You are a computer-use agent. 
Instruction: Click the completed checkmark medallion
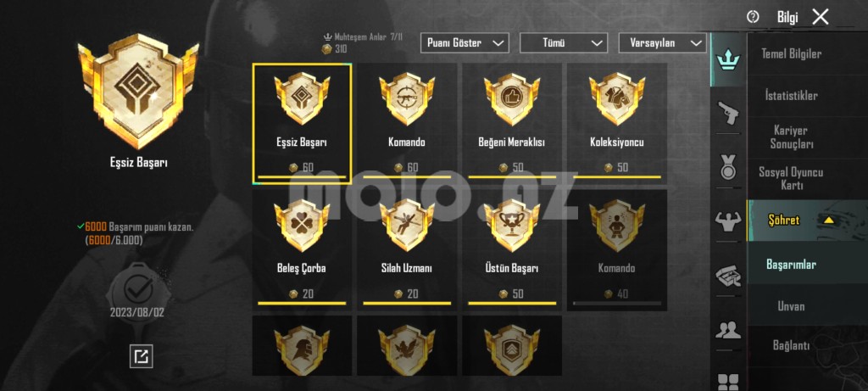pos(137,288)
